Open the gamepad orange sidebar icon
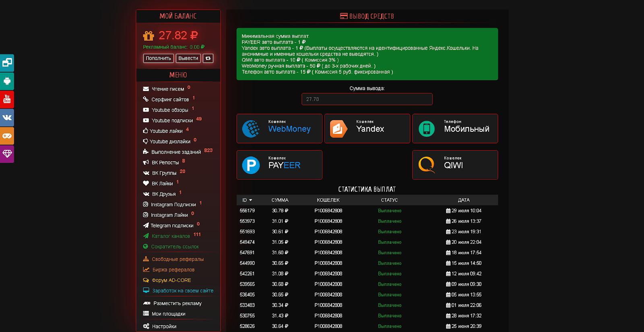 7,136
